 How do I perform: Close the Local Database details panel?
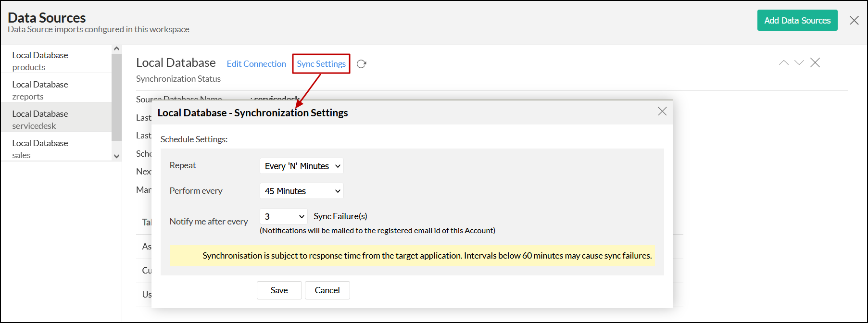pyautogui.click(x=815, y=62)
